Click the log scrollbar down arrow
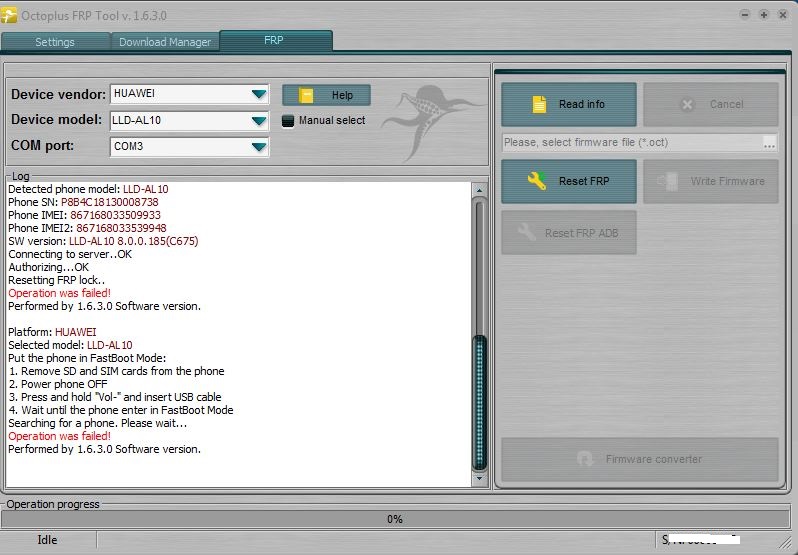The image size is (798, 555). pyautogui.click(x=479, y=479)
